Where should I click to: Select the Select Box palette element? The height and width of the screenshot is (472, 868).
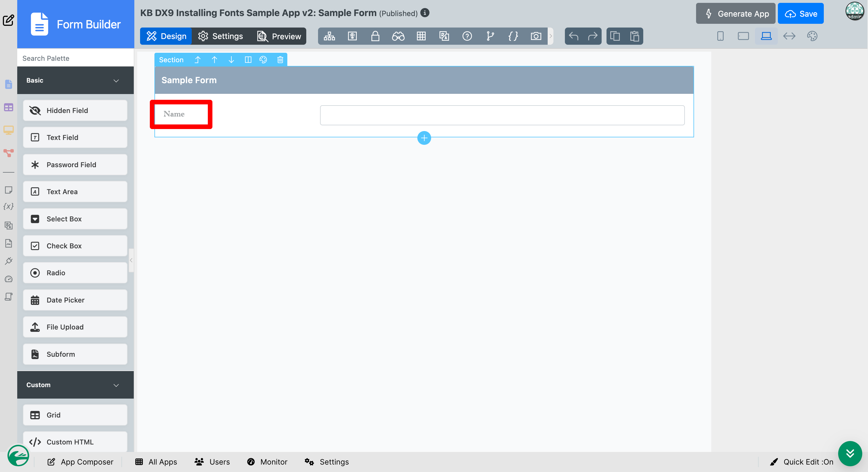[75, 219]
